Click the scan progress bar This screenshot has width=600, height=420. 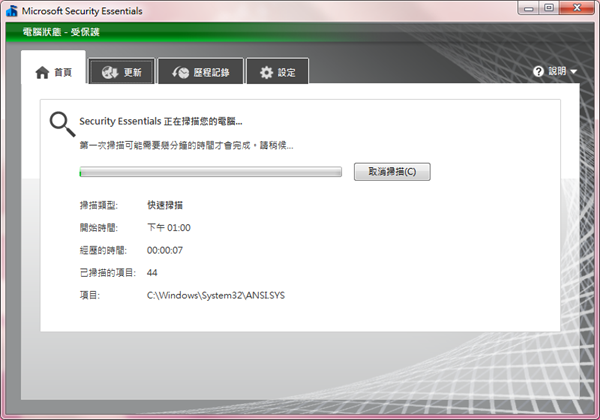210,172
